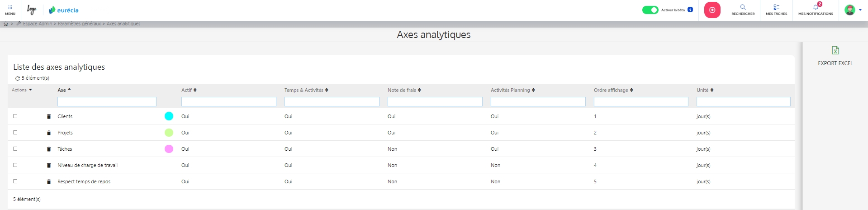
Task: Click the Export Excel icon
Action: [835, 51]
